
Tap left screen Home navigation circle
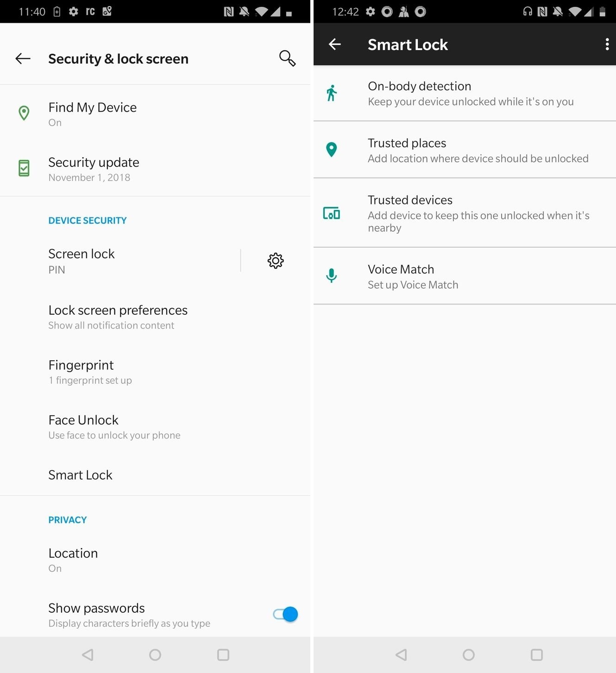pyautogui.click(x=155, y=654)
